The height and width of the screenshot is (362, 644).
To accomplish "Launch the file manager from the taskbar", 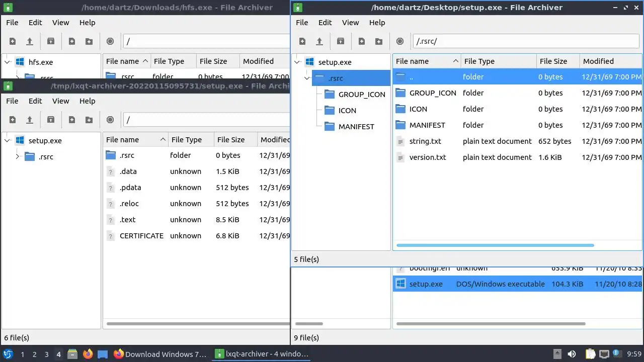I will pyautogui.click(x=72, y=354).
